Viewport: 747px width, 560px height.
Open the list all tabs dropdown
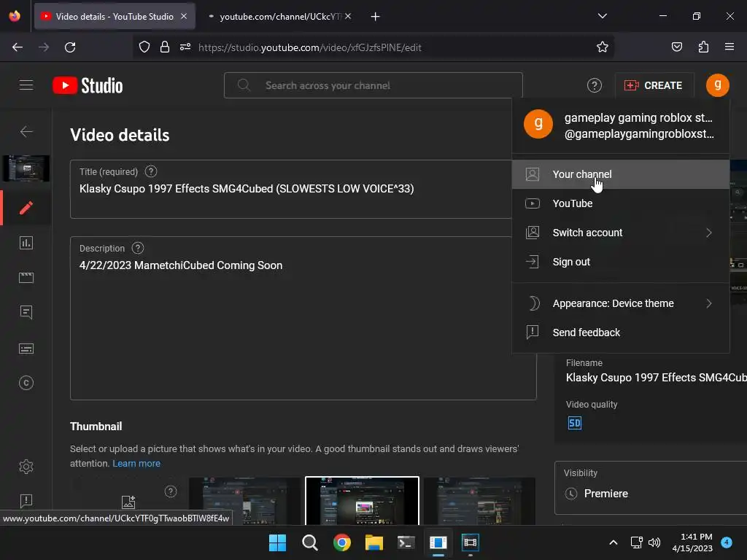coord(602,16)
